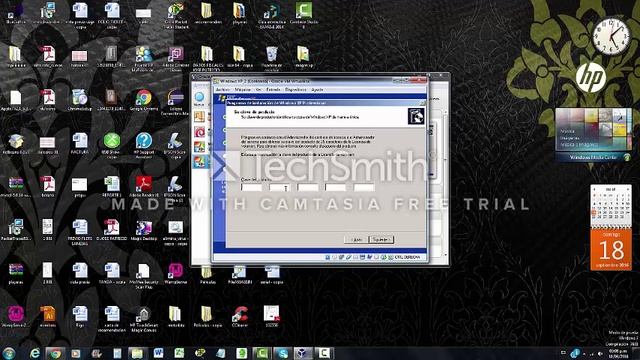Focus the fourth product key field
The image size is (640, 360).
336,187
